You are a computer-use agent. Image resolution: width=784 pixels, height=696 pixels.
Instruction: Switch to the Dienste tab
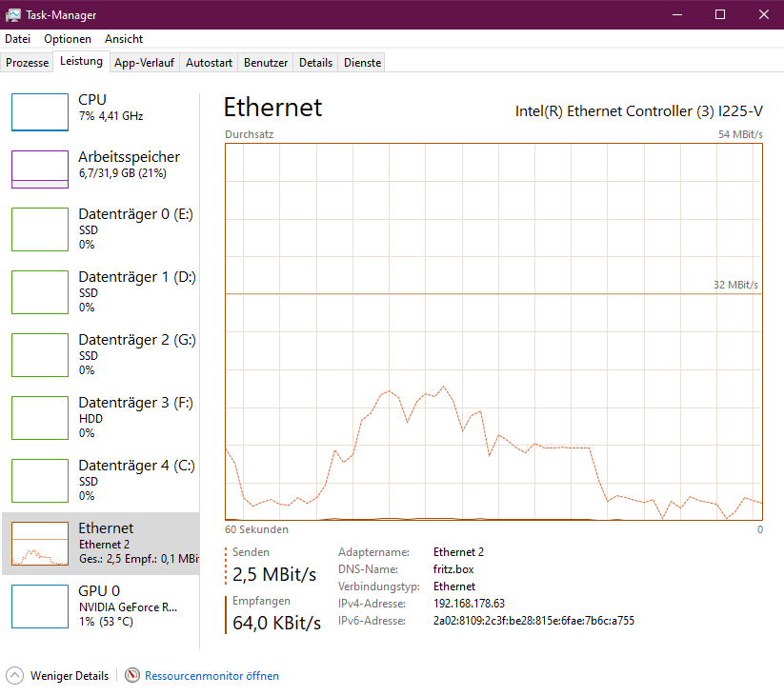363,63
